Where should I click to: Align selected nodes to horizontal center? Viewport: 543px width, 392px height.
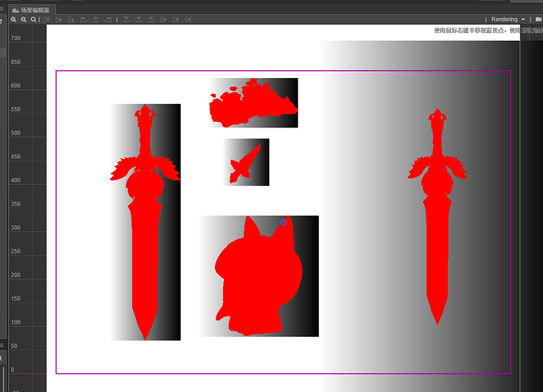pos(96,20)
